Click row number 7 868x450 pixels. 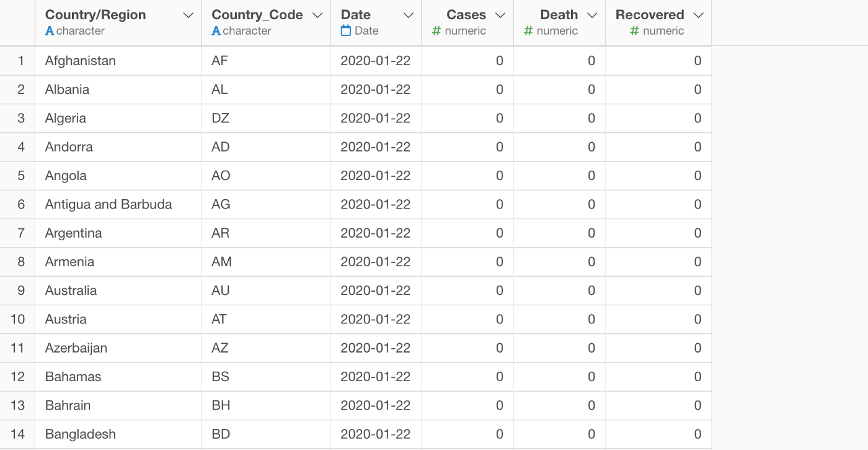[21, 233]
